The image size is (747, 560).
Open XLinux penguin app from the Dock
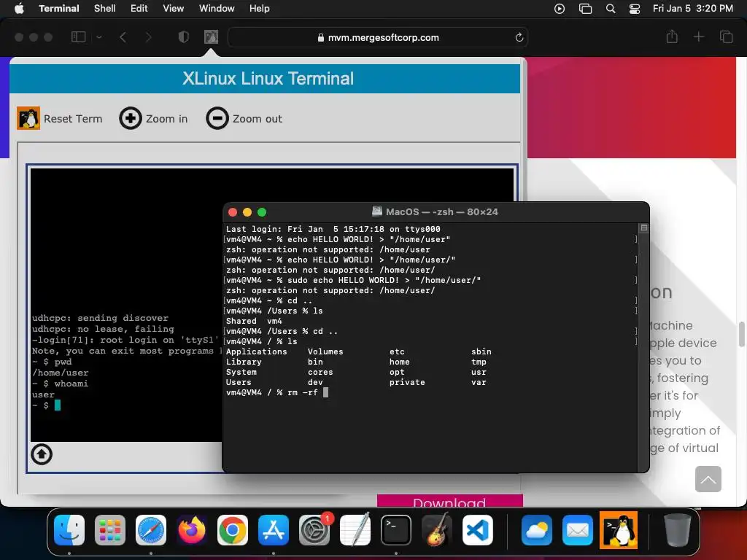[x=619, y=530]
